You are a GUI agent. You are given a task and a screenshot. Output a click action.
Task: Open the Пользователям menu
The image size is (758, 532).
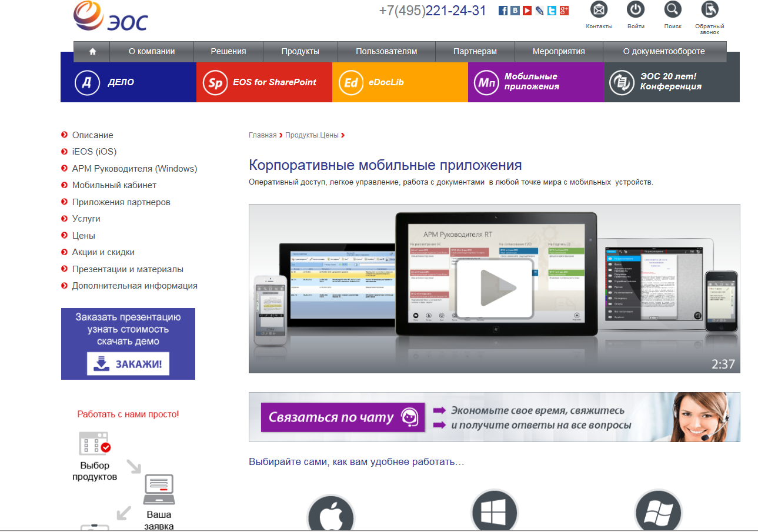(x=386, y=51)
